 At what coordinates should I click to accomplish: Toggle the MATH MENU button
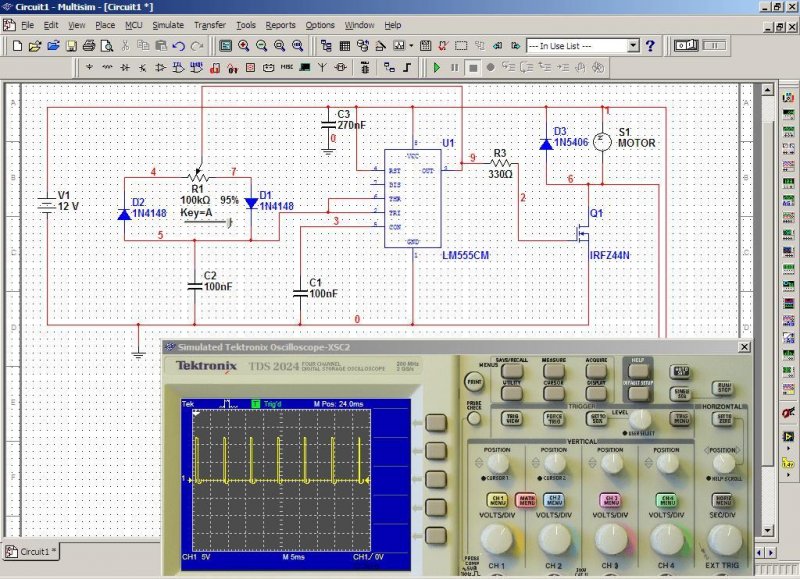pyautogui.click(x=526, y=500)
